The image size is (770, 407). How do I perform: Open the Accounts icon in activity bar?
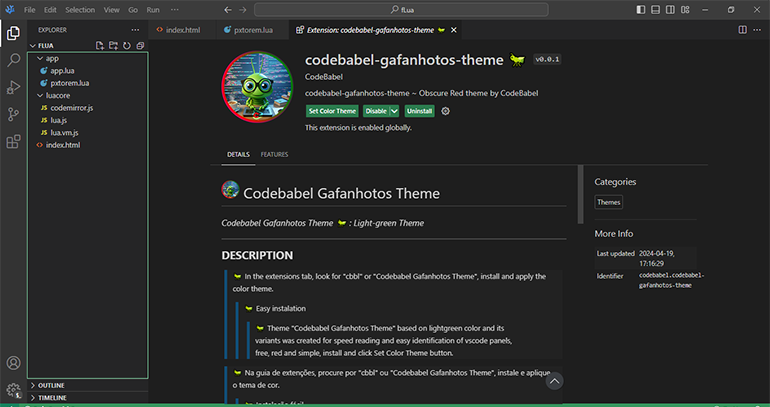13,363
